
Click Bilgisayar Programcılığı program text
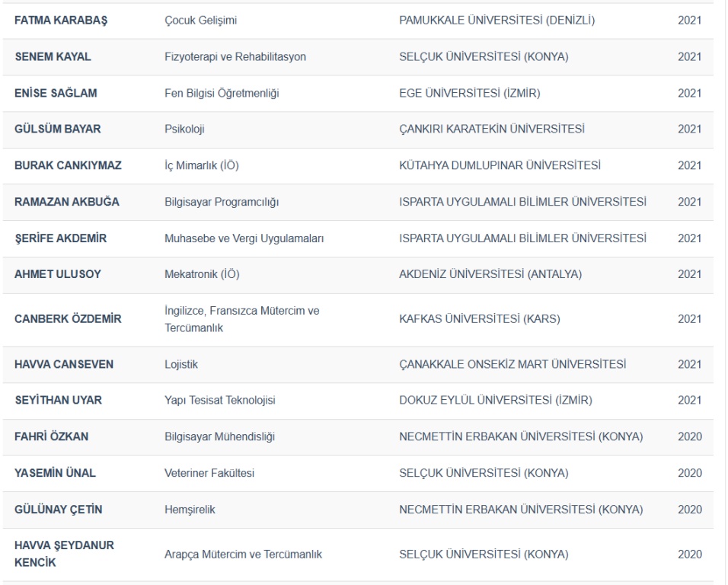pyautogui.click(x=222, y=202)
